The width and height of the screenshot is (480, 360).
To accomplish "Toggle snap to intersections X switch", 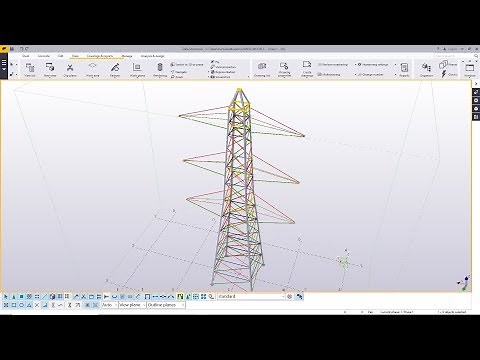I will tap(37, 305).
